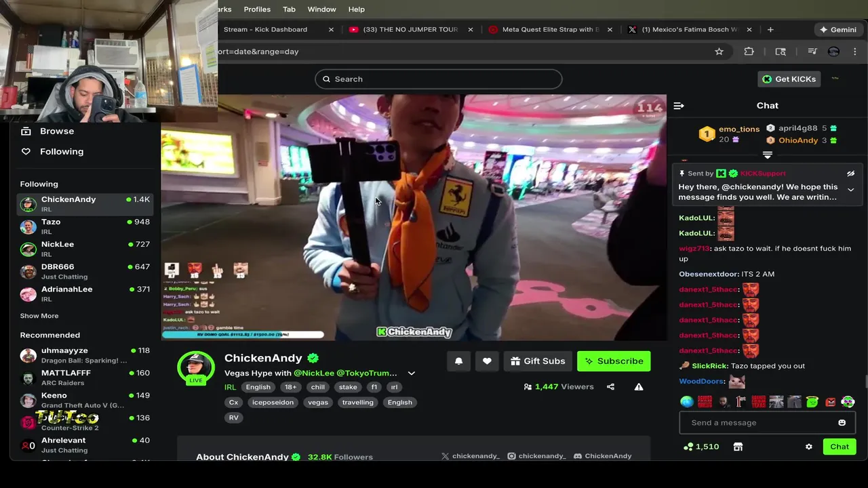Open Chrome three-dot menu
Screen dimensions: 868x488
tap(854, 52)
